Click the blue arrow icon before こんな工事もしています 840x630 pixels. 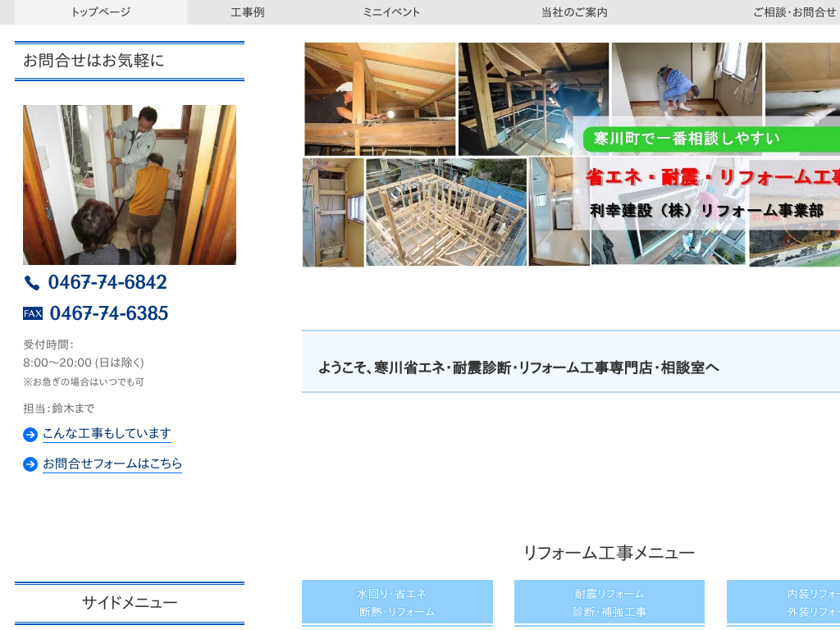[x=30, y=435]
